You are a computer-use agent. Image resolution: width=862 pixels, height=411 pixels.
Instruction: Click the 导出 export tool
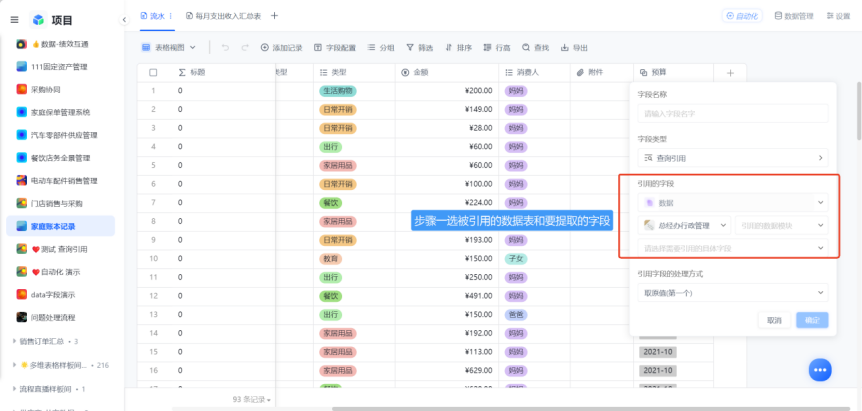574,48
